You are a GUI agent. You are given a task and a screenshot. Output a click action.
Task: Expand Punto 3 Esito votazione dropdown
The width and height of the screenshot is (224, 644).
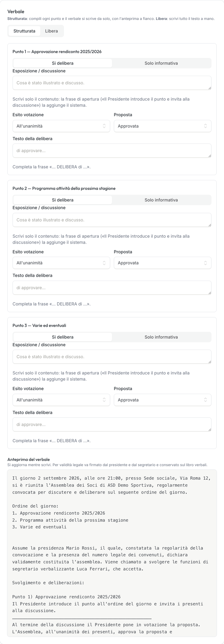pyautogui.click(x=61, y=400)
